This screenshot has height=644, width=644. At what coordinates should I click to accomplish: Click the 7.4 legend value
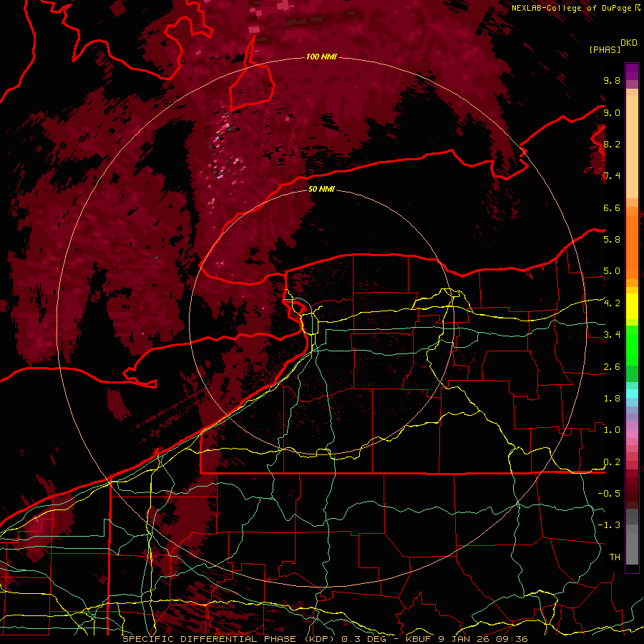point(612,176)
